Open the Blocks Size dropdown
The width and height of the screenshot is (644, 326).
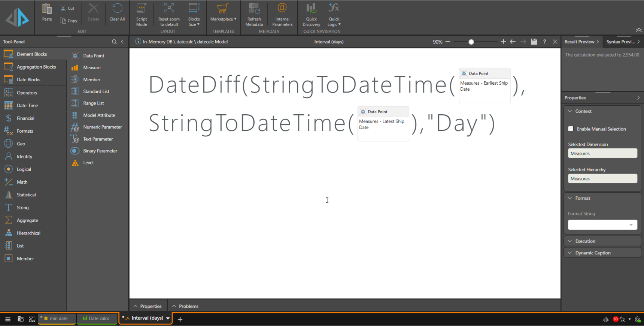tap(194, 15)
